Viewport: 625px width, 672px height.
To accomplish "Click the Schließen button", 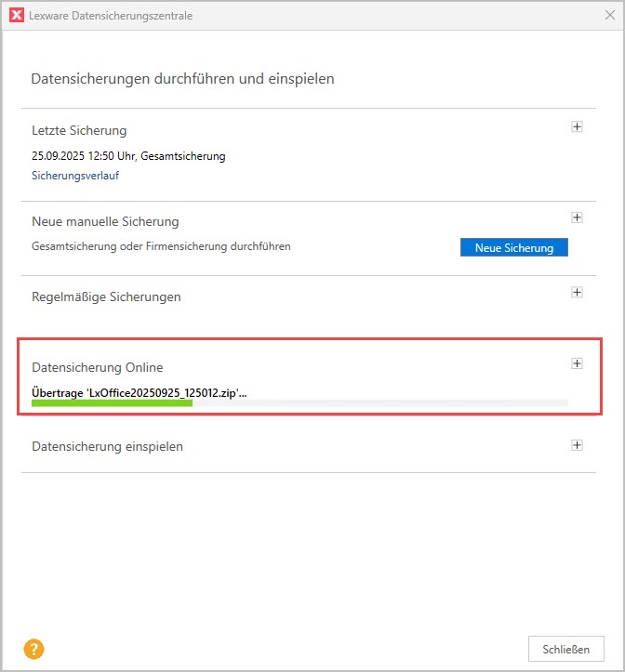I will point(565,648).
